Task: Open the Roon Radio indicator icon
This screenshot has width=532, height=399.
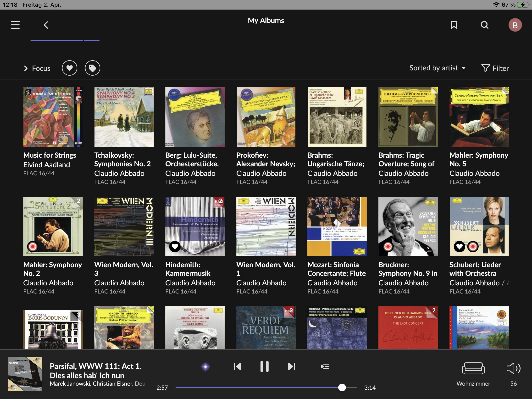Action: point(205,366)
